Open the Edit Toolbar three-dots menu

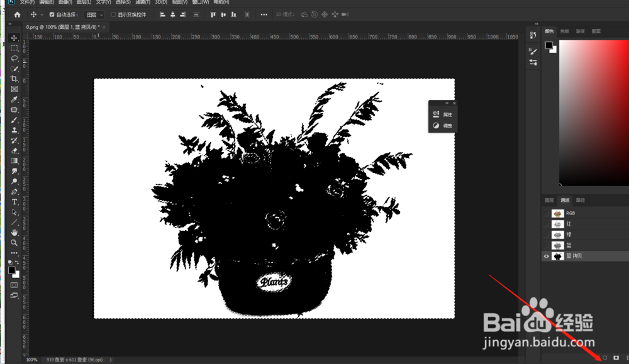coord(14,253)
